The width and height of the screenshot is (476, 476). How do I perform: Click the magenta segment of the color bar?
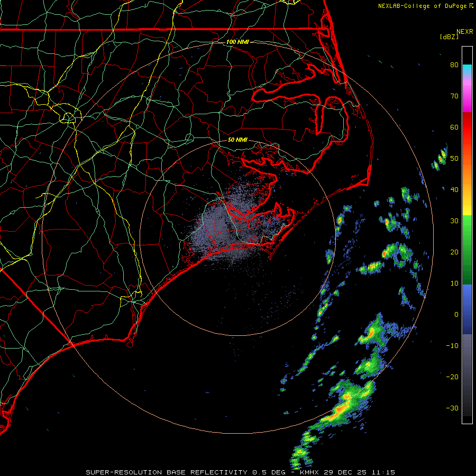[467, 97]
